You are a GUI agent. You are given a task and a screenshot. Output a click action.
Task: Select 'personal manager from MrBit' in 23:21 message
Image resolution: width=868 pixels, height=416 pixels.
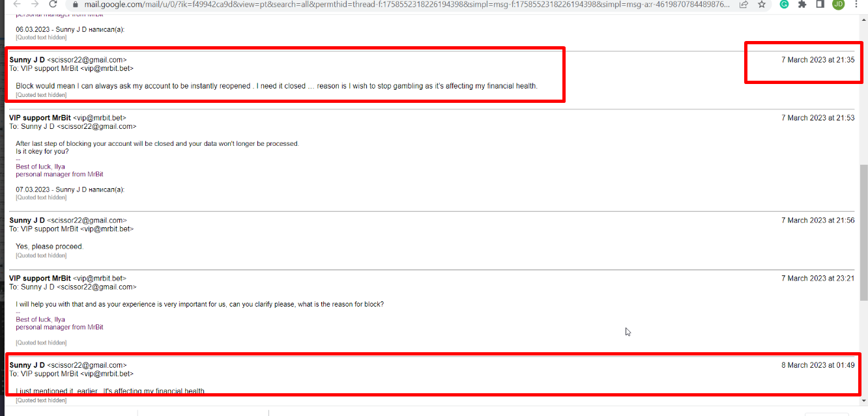[x=59, y=327]
